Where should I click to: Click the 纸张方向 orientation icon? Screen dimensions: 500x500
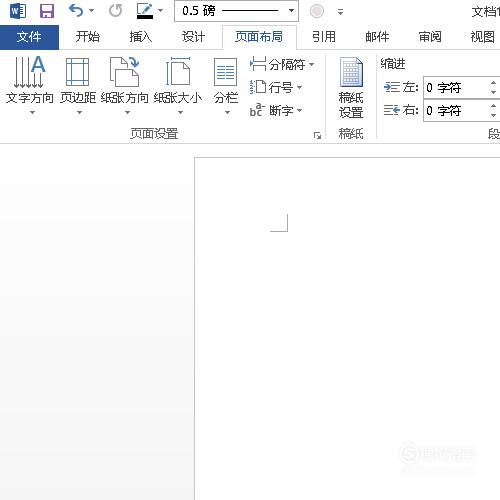click(x=125, y=72)
